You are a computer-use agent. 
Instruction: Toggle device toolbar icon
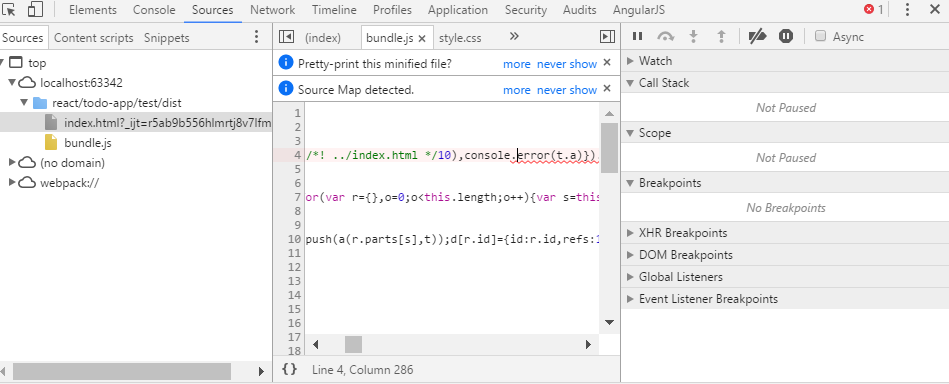click(x=35, y=10)
